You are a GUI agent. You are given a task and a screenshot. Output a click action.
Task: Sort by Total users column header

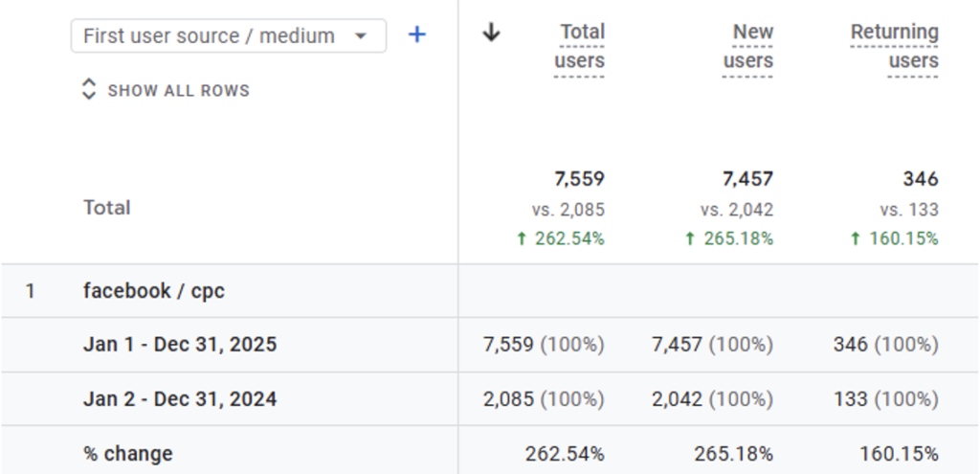[579, 46]
